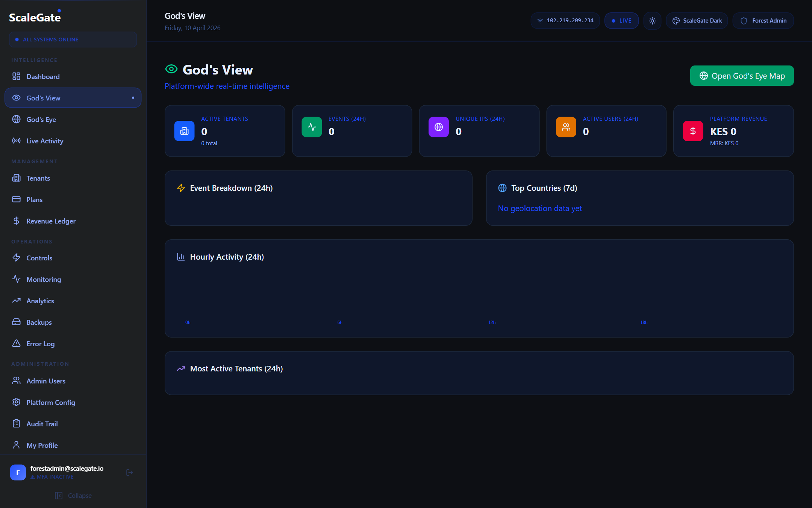Toggle light/dark mode with the sun button
The height and width of the screenshot is (508, 812).
(x=652, y=21)
